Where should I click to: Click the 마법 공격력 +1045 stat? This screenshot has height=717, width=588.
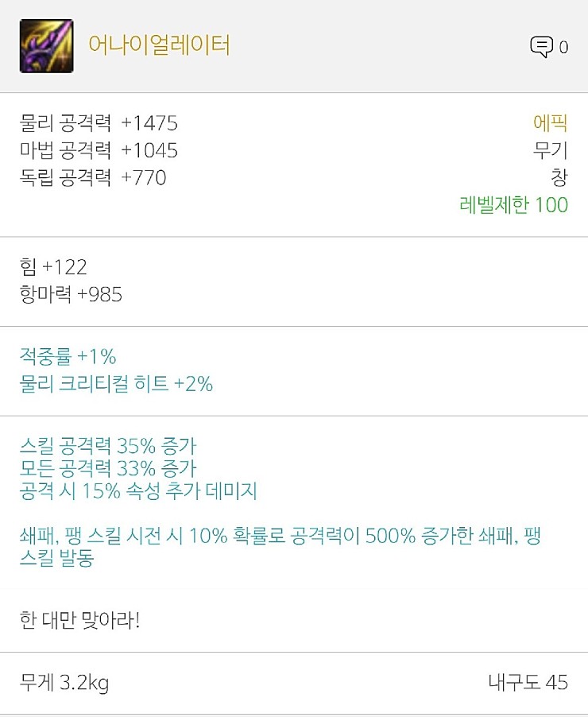coord(99,150)
